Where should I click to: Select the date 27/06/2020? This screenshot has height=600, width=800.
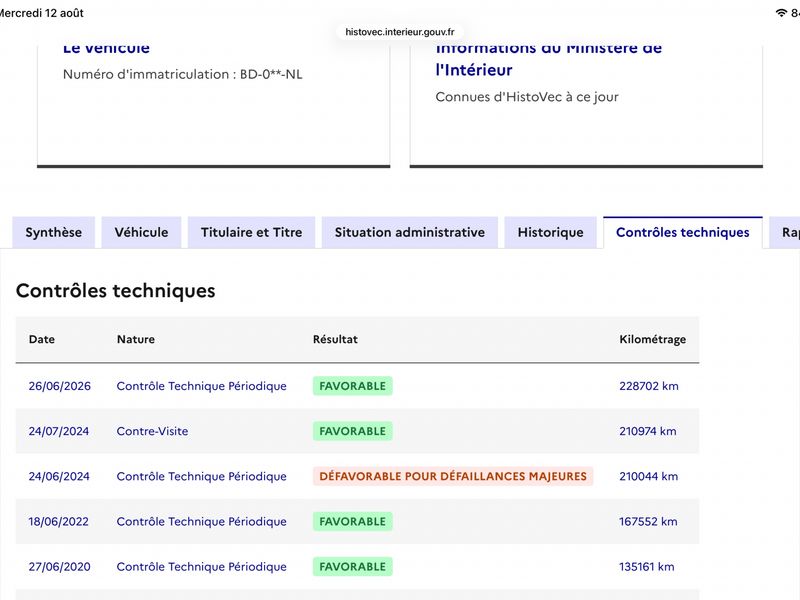(x=60, y=567)
